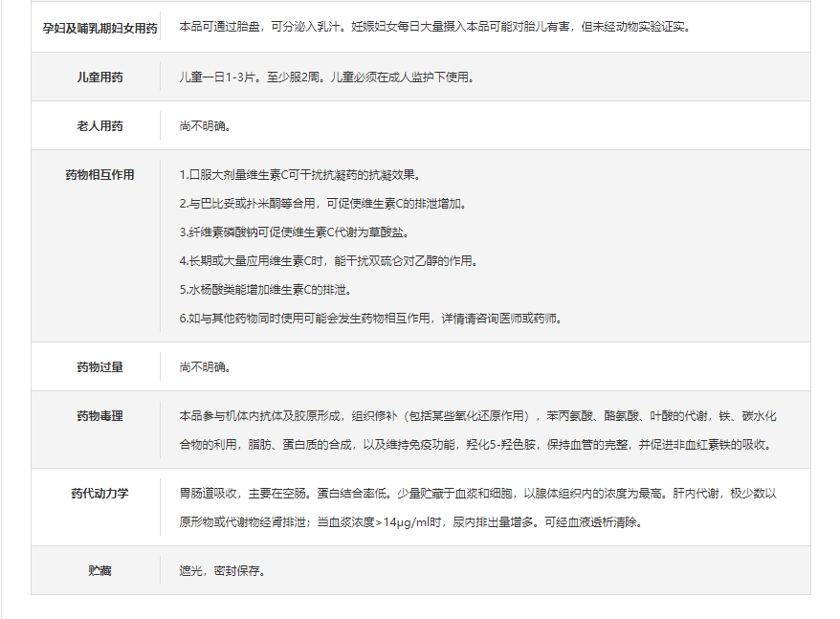
Task: Select interaction item 6 about consulting 医师或药师
Action: click(x=370, y=318)
